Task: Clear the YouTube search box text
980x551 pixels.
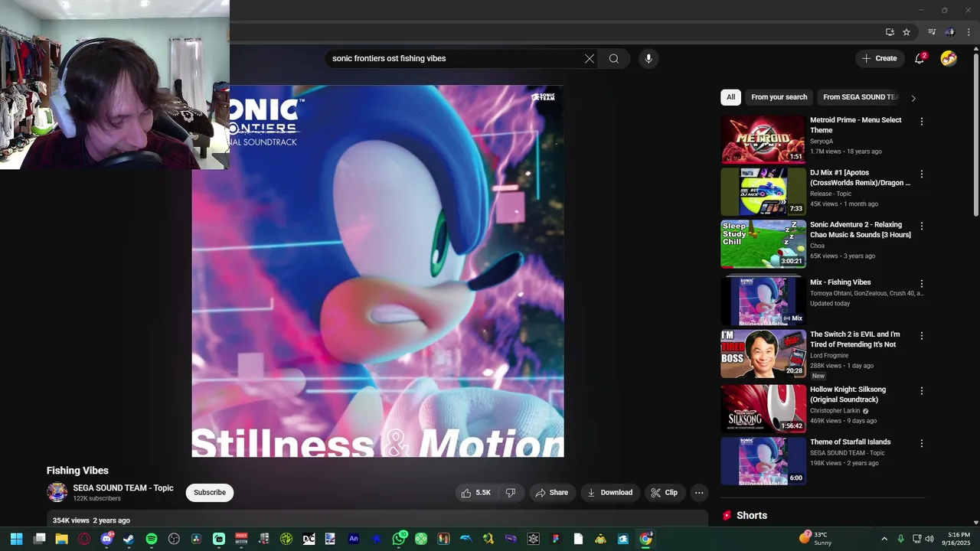Action: pyautogui.click(x=590, y=58)
